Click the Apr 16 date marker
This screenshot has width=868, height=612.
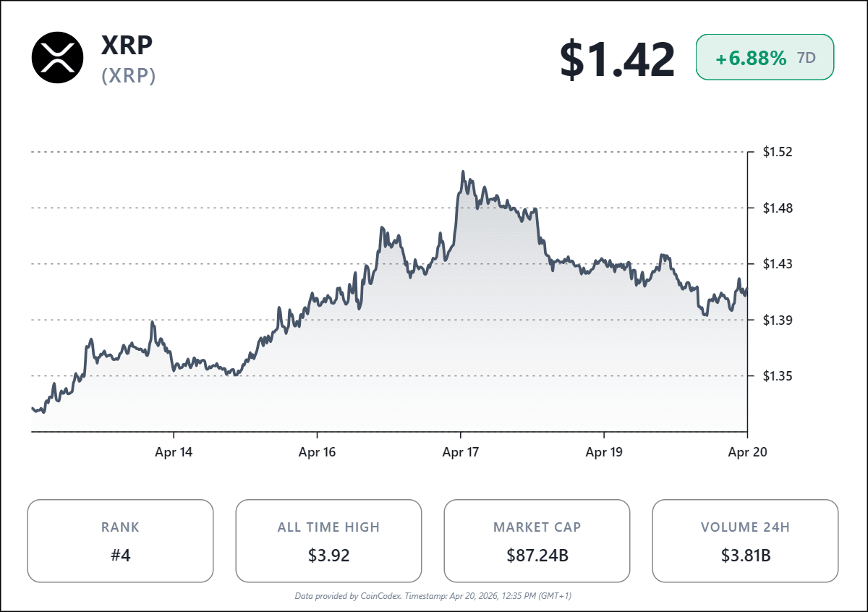tap(318, 453)
